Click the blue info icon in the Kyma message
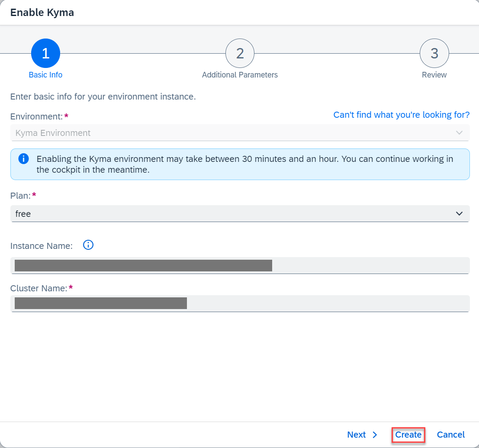 click(23, 158)
